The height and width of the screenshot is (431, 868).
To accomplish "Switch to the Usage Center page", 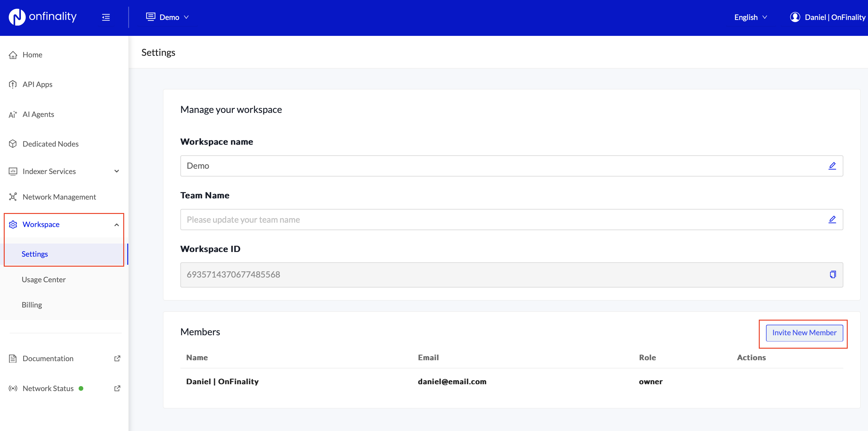I will tap(43, 279).
